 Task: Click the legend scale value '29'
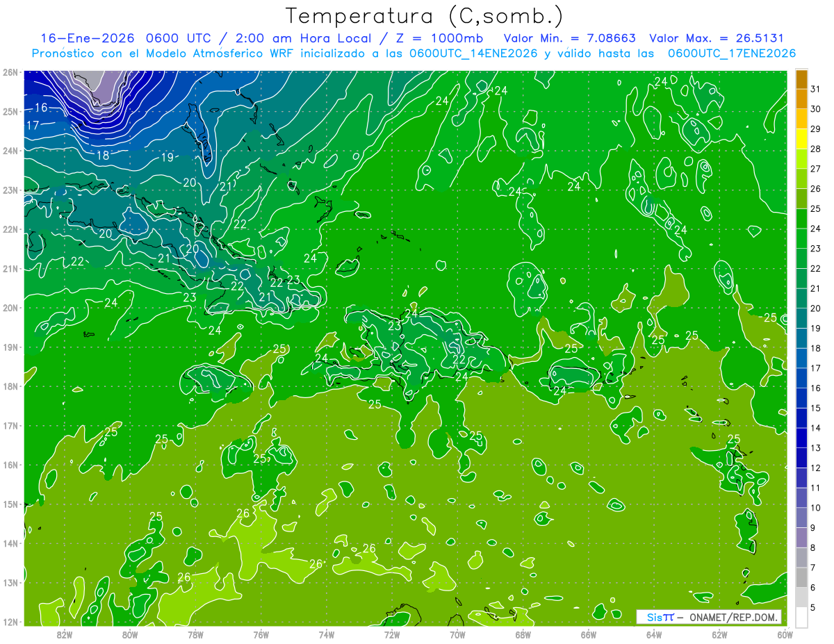click(x=815, y=129)
